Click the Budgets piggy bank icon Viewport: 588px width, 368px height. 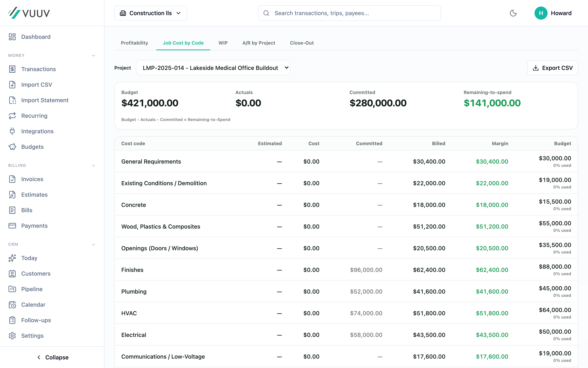(x=12, y=147)
